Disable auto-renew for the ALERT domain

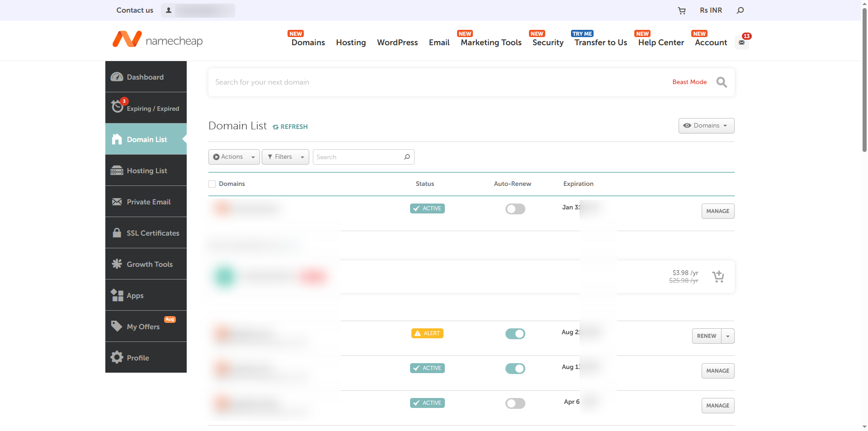coord(515,334)
